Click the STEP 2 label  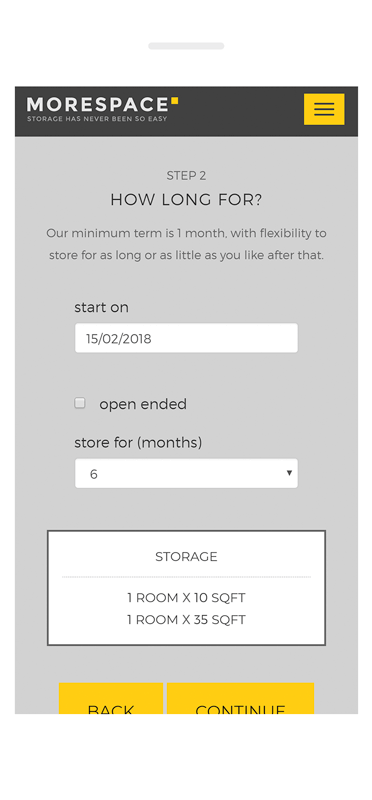pyautogui.click(x=186, y=176)
